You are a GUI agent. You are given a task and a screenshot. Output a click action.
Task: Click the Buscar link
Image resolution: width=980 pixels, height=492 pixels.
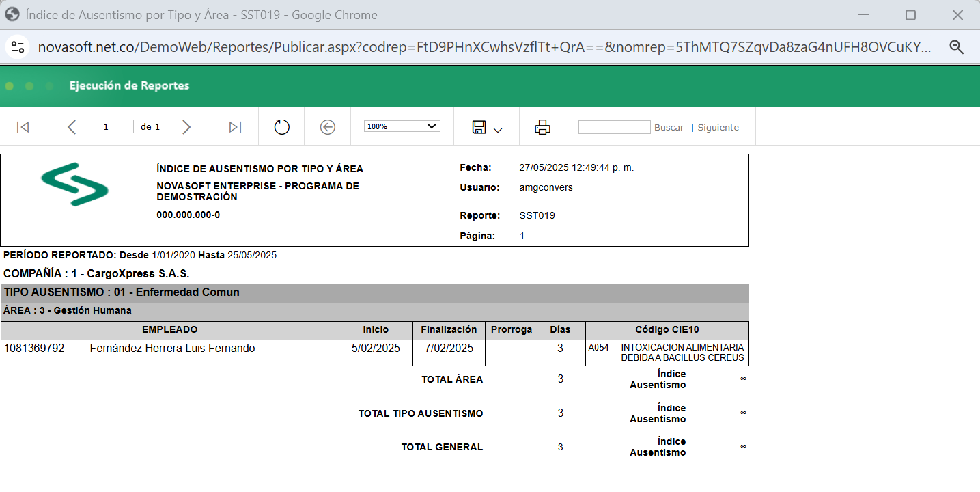point(669,127)
